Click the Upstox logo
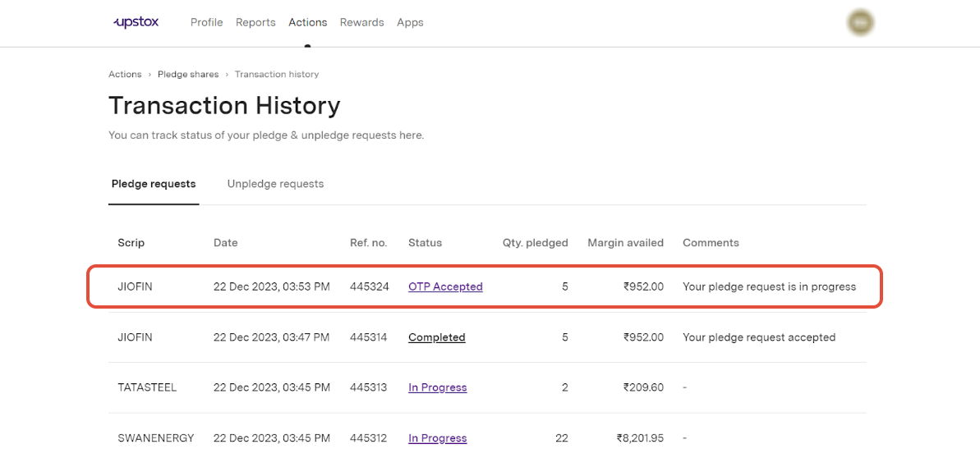Viewport: 980px width, 458px height. click(136, 22)
